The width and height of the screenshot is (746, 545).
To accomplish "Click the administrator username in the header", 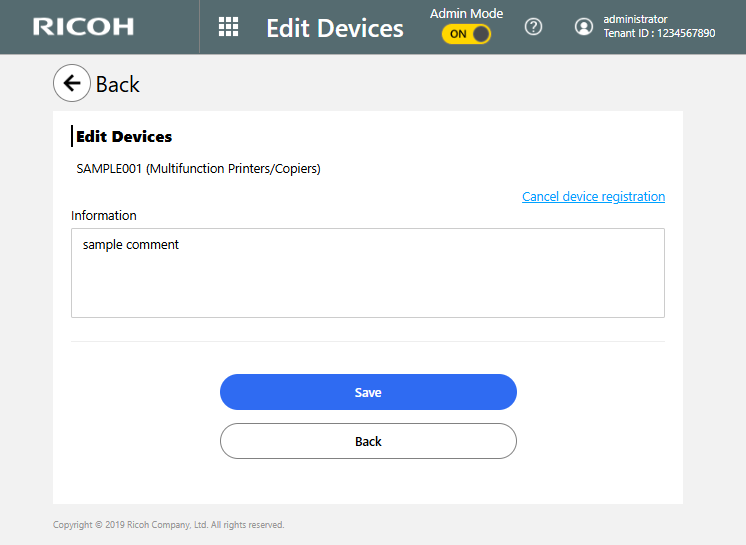I will pyautogui.click(x=635, y=19).
